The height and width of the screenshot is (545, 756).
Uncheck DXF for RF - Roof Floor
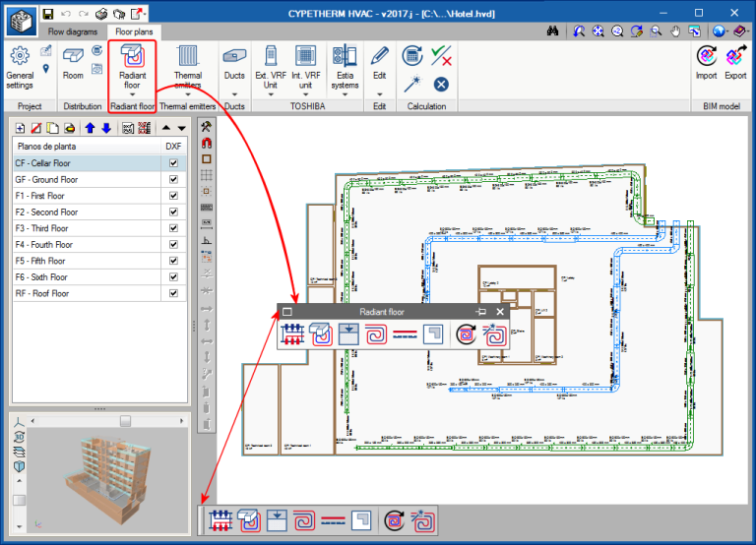click(173, 293)
